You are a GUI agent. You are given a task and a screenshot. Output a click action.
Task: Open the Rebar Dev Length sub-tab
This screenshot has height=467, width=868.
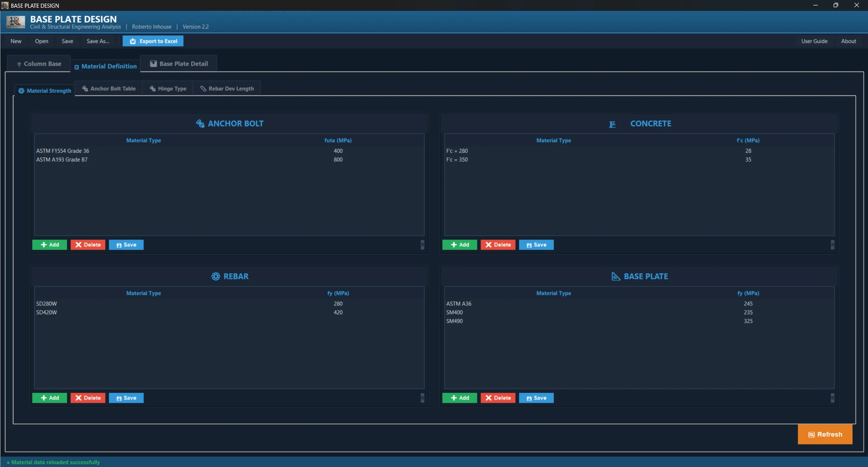tap(227, 89)
